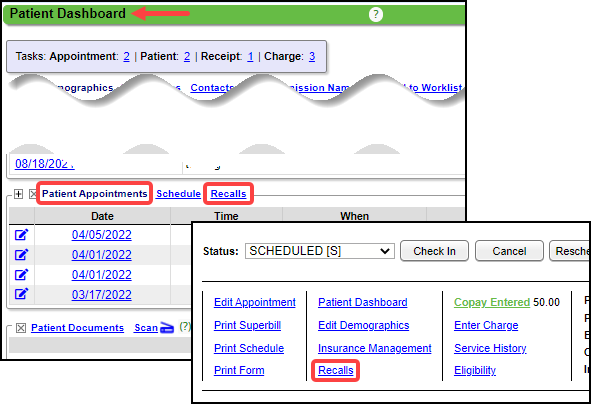Click edit icon beside second 04/01/2022 appointment
This screenshot has width=591, height=404.
pyautogui.click(x=21, y=274)
